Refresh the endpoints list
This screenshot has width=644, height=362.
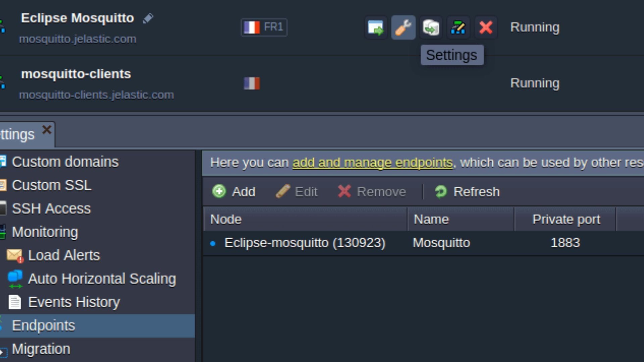tap(467, 192)
